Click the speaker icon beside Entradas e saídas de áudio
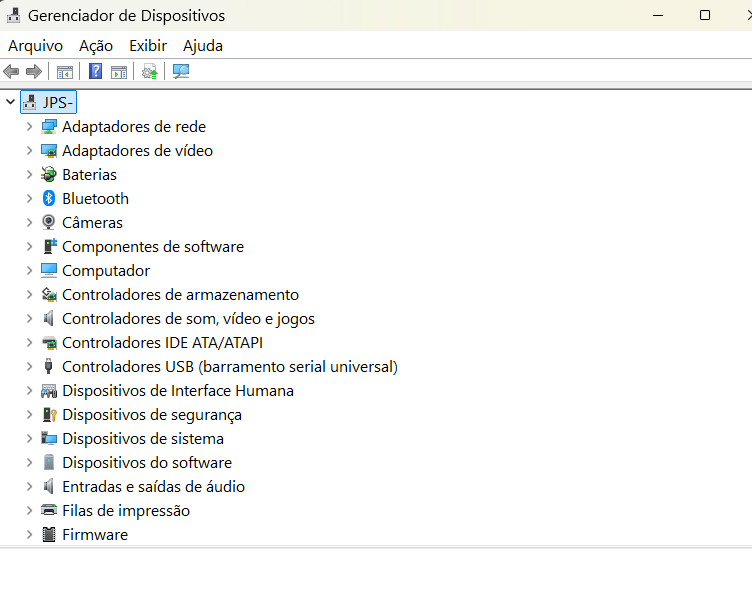Screen dimensions: 752x605 click(48, 486)
